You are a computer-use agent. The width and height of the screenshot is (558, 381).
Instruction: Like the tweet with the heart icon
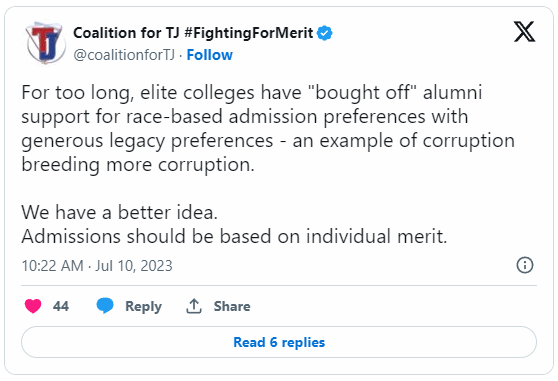pyautogui.click(x=33, y=306)
